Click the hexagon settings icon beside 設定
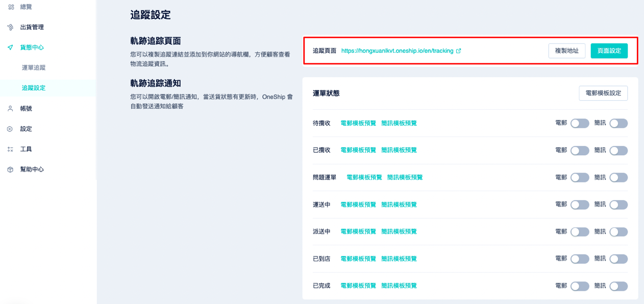The width and height of the screenshot is (644, 304). 10,129
